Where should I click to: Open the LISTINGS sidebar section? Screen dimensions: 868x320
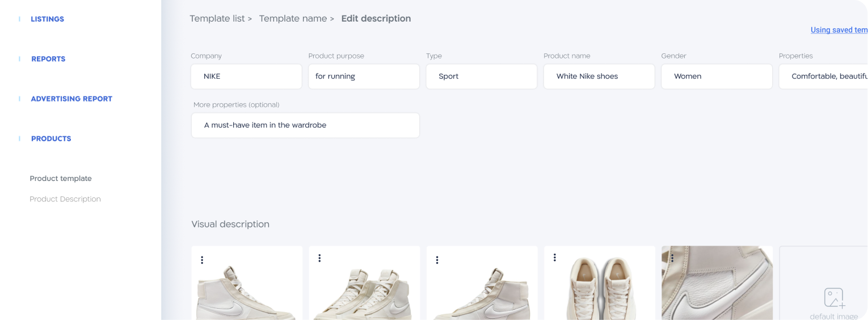pos(48,19)
